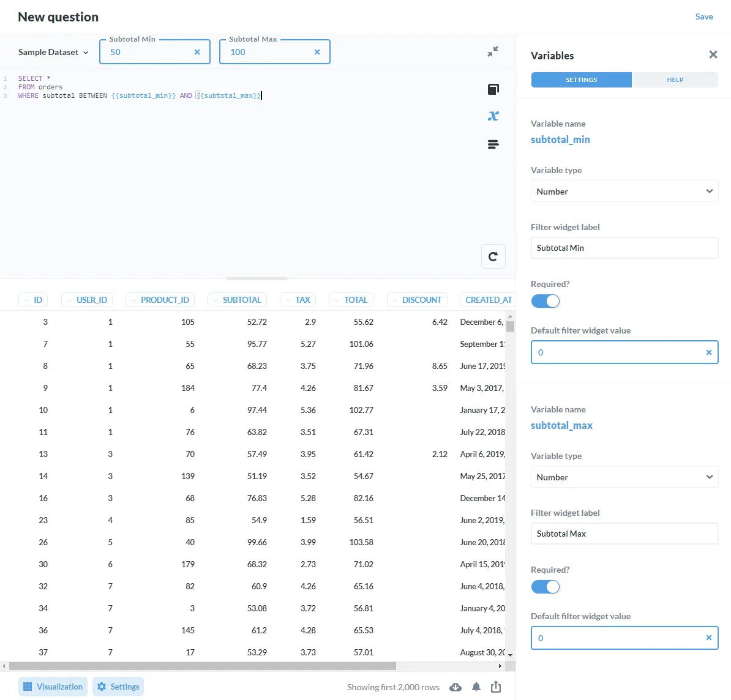Clear the Subtotal Min filter value
Viewport: 731px width, 700px height.
pos(197,52)
